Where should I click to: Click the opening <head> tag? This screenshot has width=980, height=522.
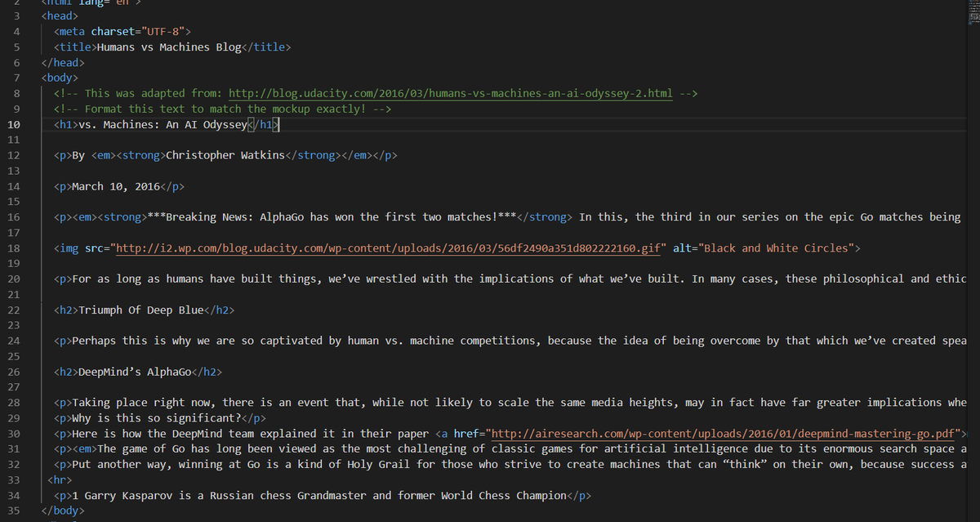pyautogui.click(x=60, y=16)
